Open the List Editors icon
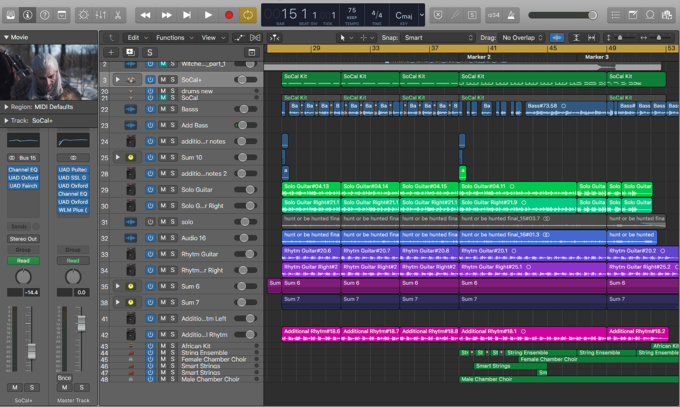This screenshot has width=680, height=407. point(615,15)
